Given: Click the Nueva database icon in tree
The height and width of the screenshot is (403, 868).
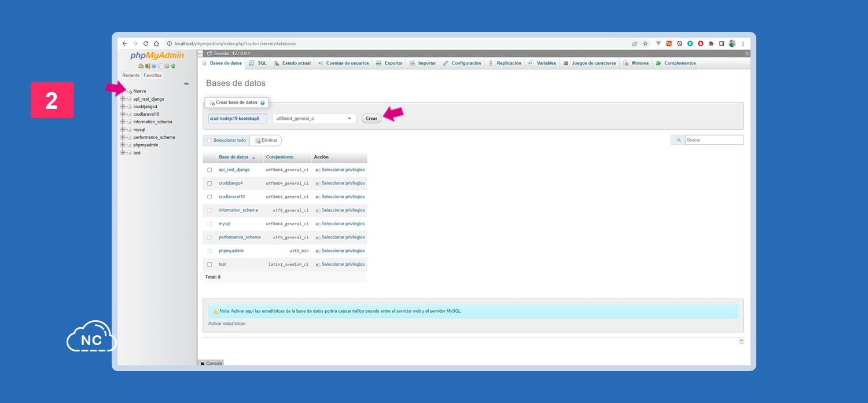Looking at the screenshot, I should tap(130, 91).
